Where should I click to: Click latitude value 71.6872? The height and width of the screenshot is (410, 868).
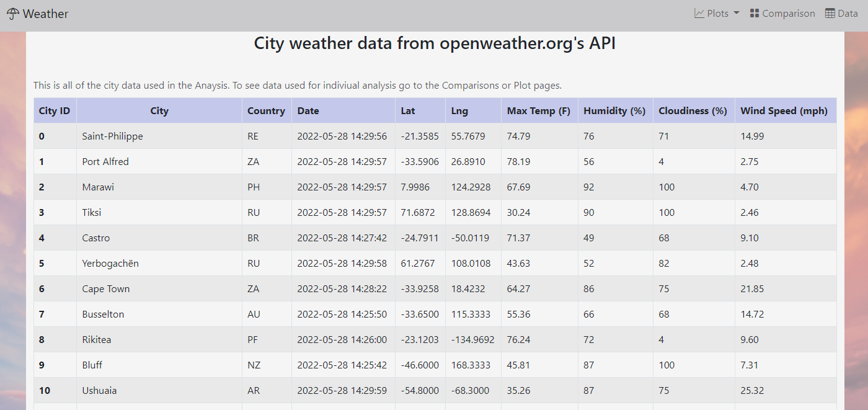418,212
